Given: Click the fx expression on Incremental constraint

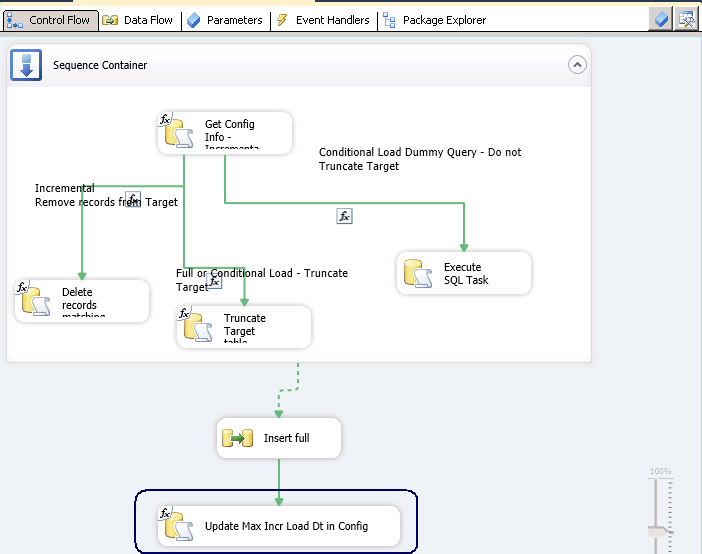Looking at the screenshot, I should 133,198.
